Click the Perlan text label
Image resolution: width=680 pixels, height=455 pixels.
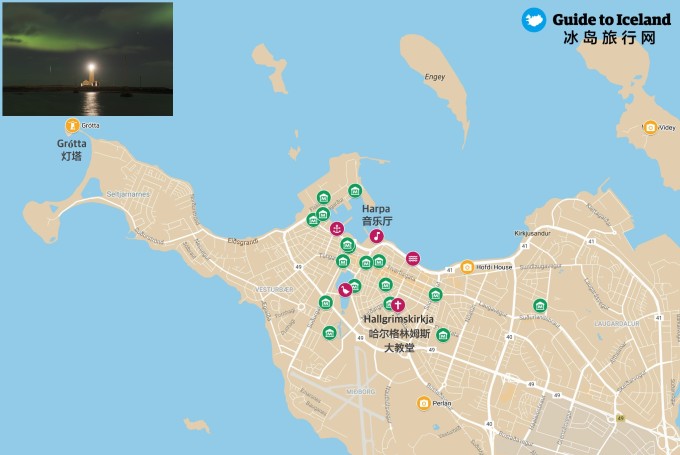pyautogui.click(x=442, y=403)
